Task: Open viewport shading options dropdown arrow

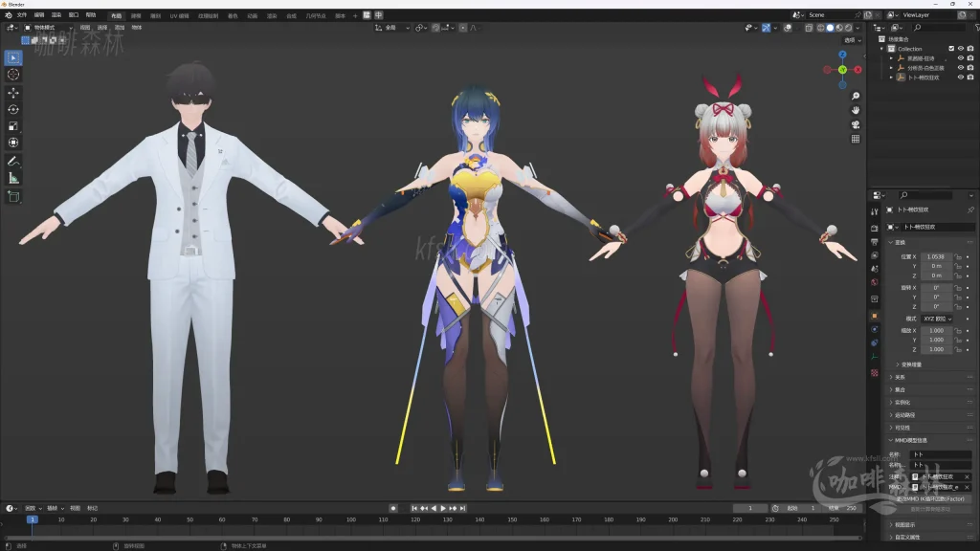Action: (x=857, y=28)
